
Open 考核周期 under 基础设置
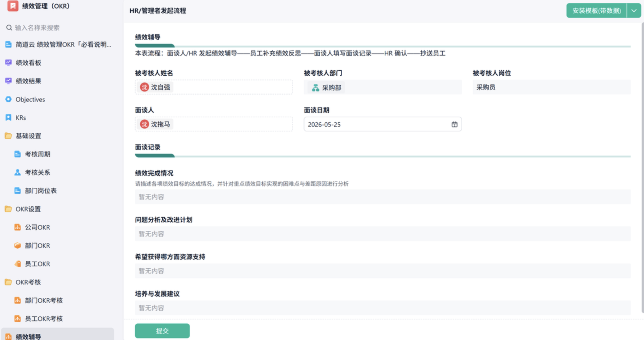38,154
